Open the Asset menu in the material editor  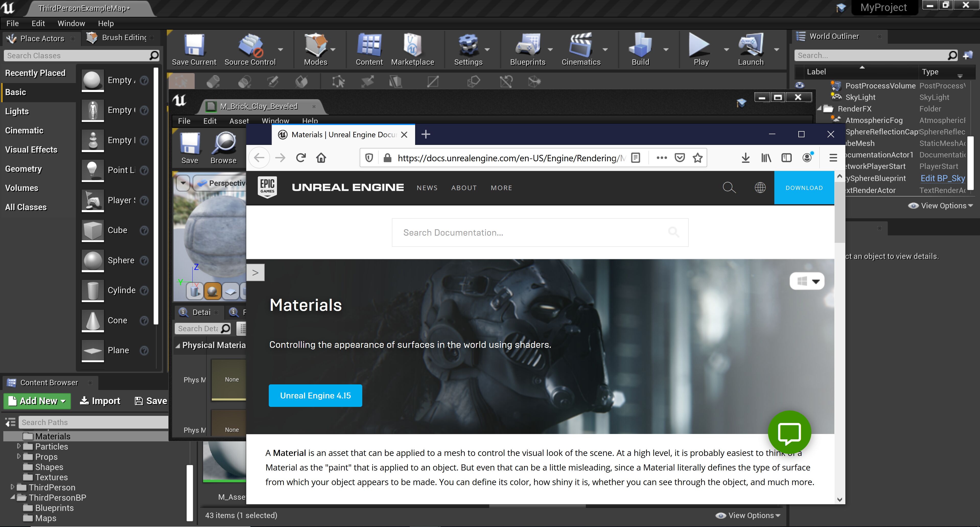(239, 121)
